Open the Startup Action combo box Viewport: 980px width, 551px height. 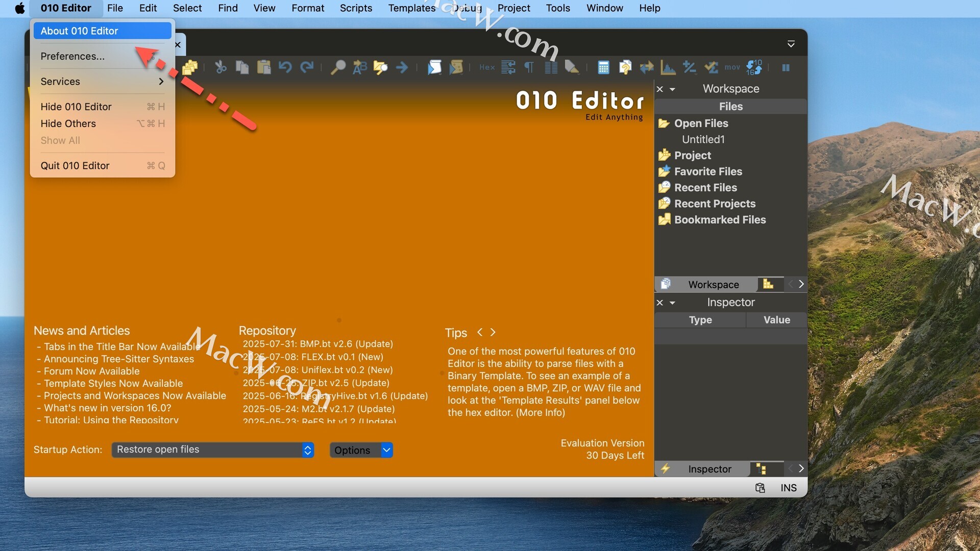[x=213, y=450]
